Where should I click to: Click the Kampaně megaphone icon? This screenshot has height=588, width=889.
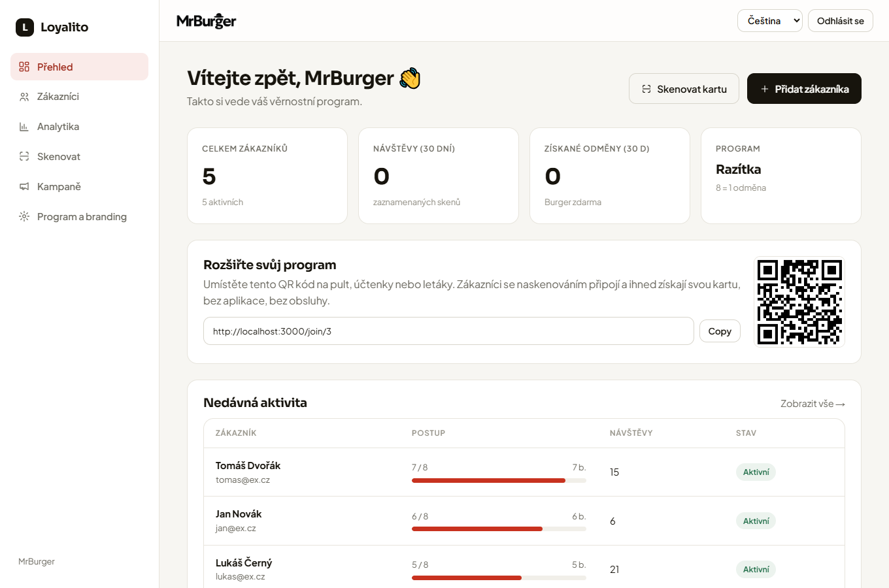coord(24,187)
